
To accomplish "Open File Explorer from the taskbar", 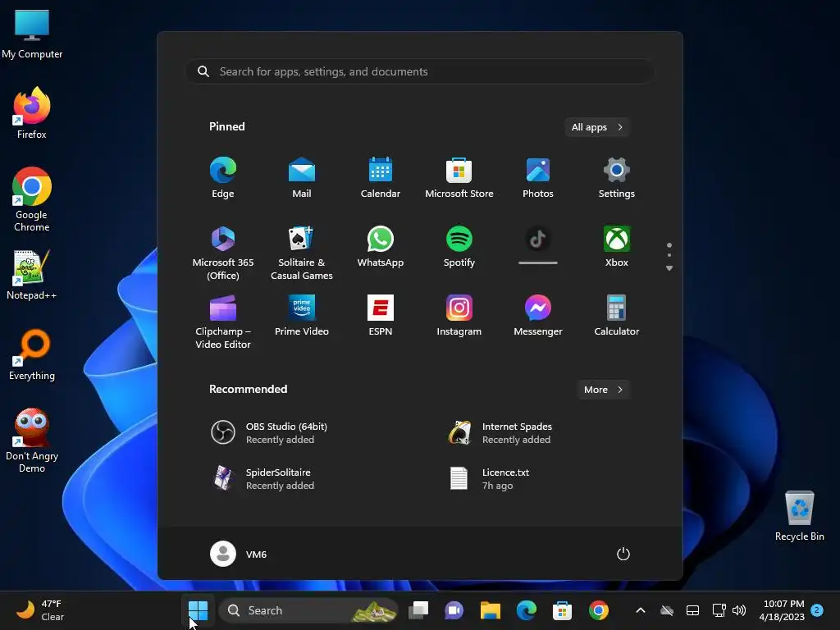I will point(491,610).
